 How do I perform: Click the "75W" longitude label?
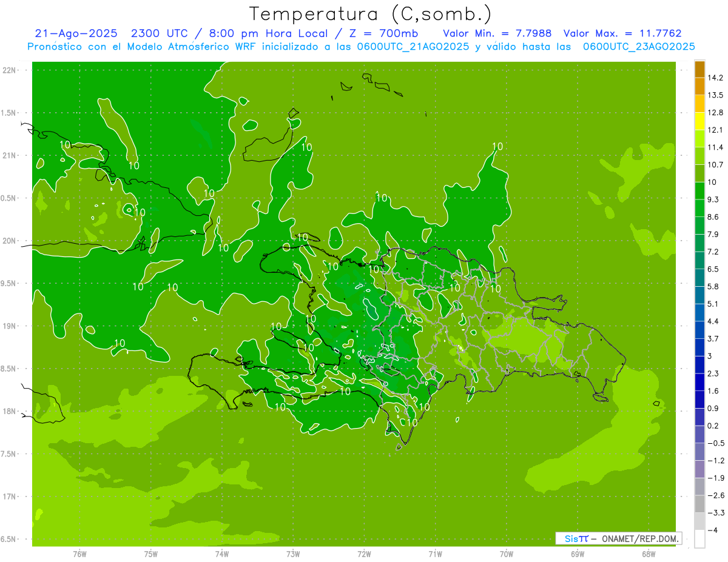click(151, 554)
